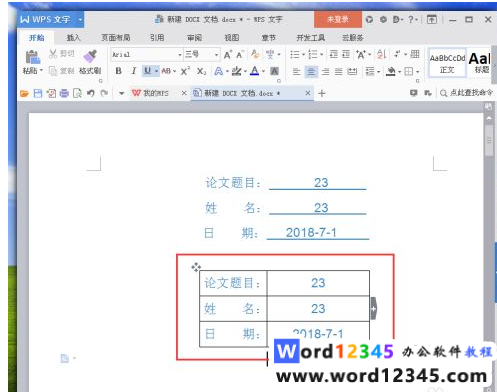The height and width of the screenshot is (392, 497).
Task: Align text right
Action: [325, 71]
